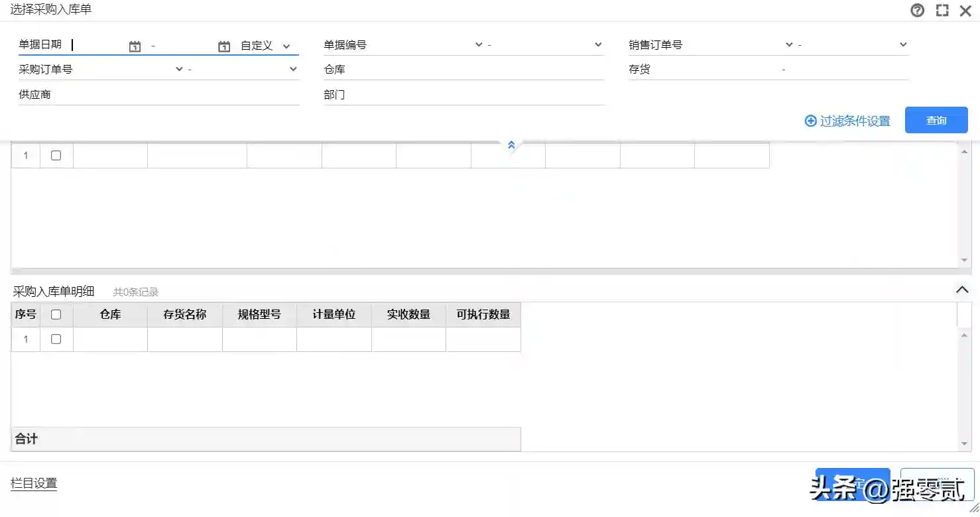
Task: Click the 查询 button
Action: point(936,121)
